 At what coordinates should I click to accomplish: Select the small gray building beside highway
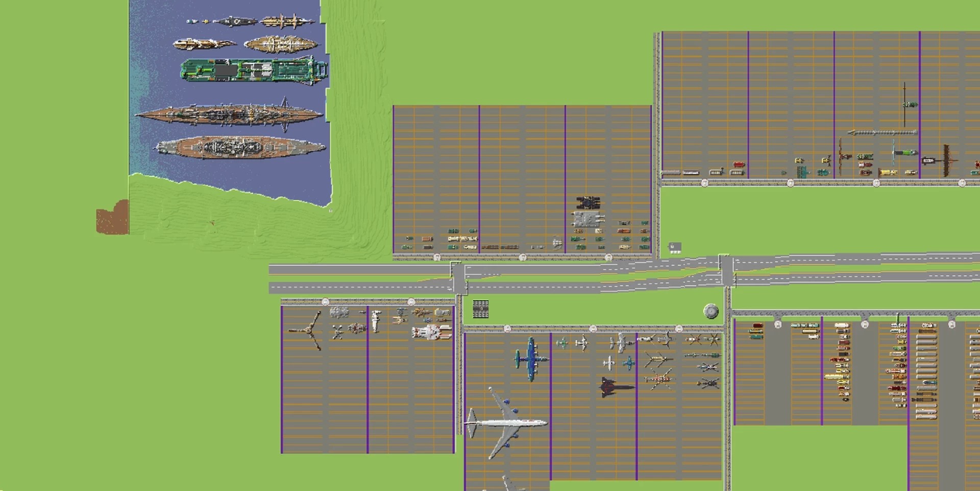(674, 248)
